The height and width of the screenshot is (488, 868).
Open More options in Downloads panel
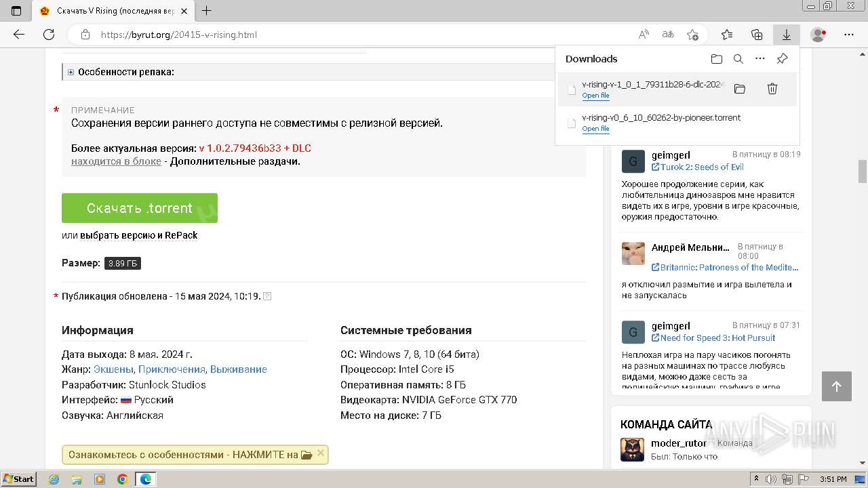(x=760, y=59)
